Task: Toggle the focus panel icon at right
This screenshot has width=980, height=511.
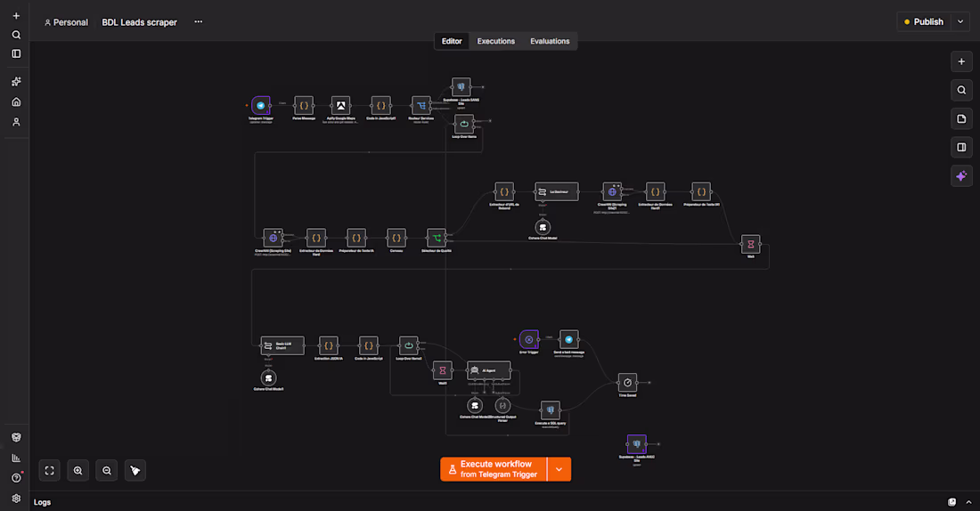Action: pyautogui.click(x=961, y=148)
